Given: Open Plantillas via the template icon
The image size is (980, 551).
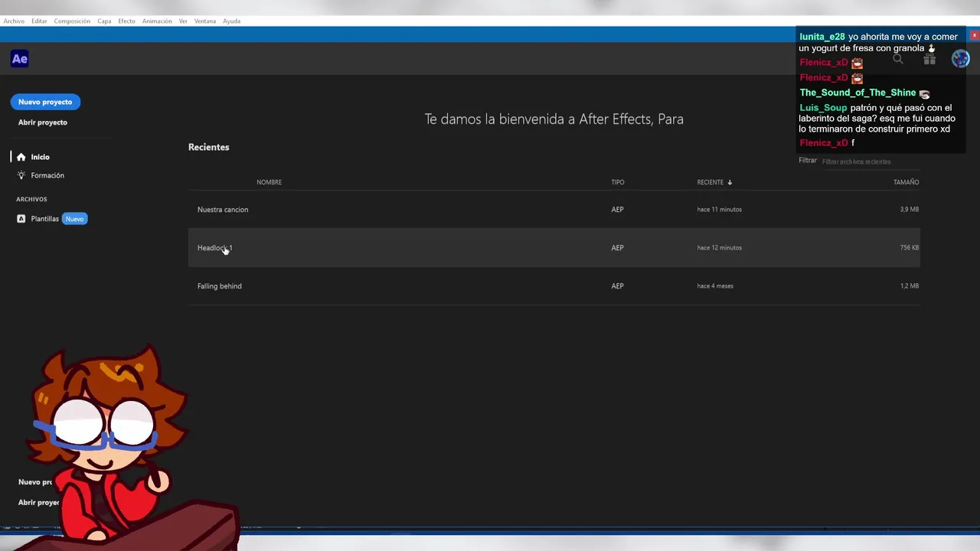Looking at the screenshot, I should pos(21,219).
